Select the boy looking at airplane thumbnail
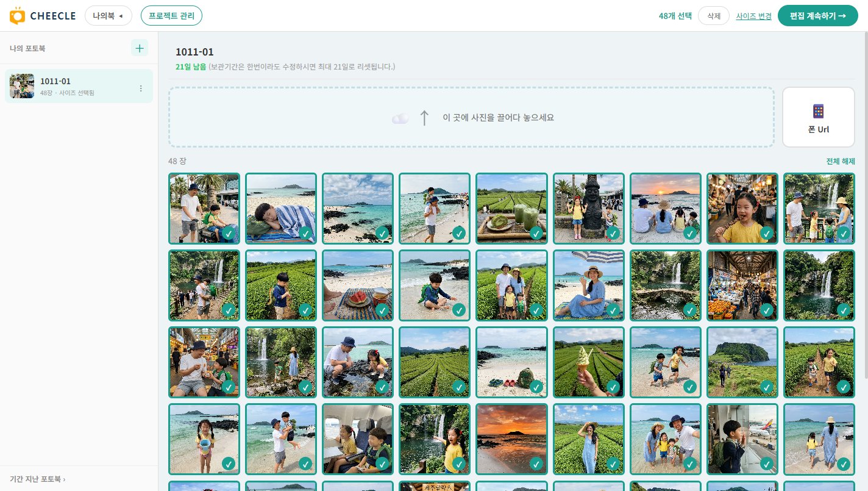Image resolution: width=868 pixels, height=491 pixels. coord(742,439)
